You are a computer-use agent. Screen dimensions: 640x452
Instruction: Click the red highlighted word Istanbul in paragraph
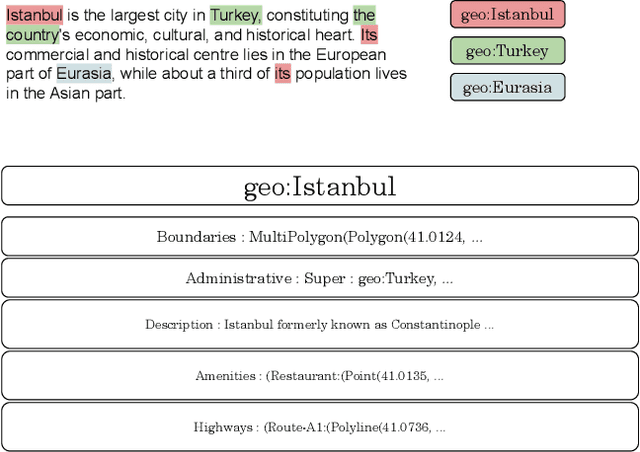click(x=33, y=15)
